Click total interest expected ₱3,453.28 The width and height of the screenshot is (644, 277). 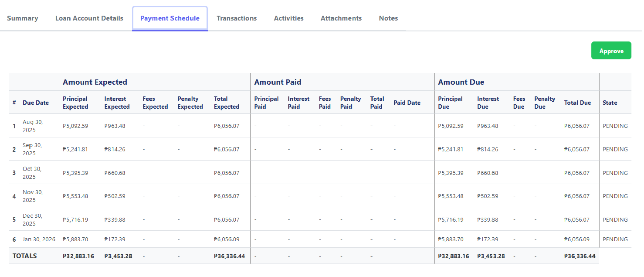[118, 256]
